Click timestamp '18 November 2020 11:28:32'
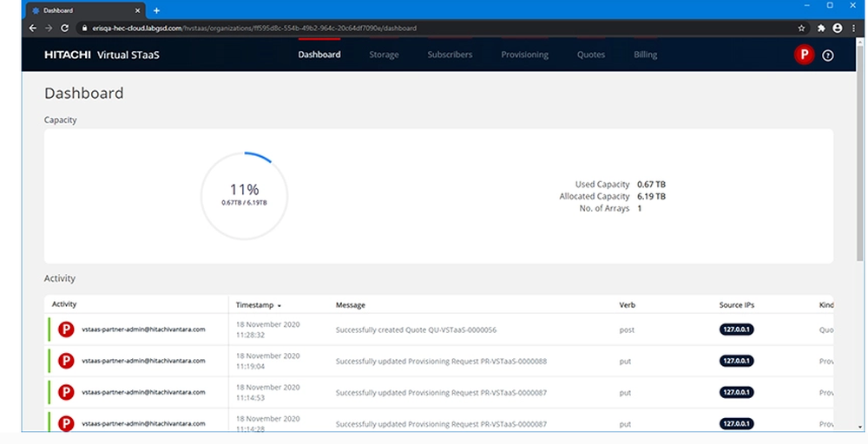Viewport: 868px width, 444px height. pyautogui.click(x=268, y=330)
